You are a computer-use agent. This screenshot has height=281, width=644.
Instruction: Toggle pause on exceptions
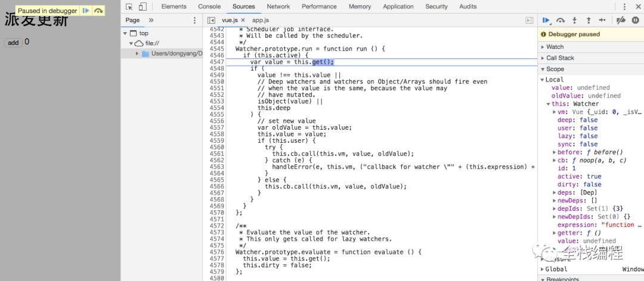636,20
